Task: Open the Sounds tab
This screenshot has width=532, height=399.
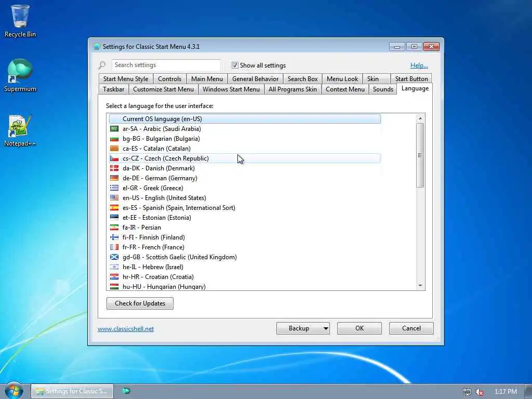Action: point(383,89)
